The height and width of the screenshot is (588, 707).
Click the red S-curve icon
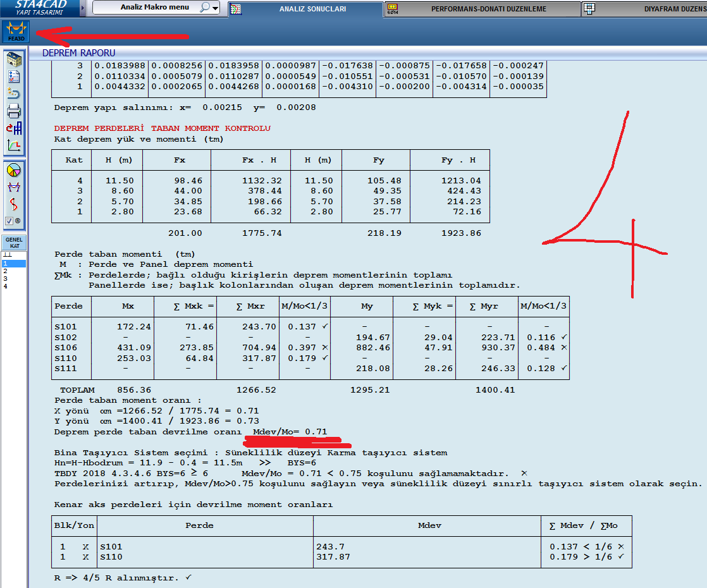coord(14,204)
